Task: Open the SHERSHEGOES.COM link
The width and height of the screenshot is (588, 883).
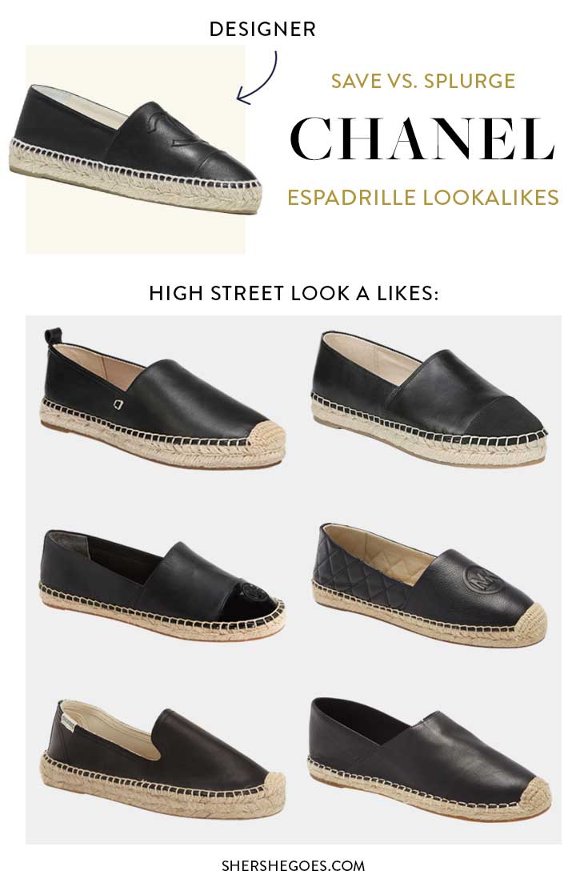Action: coord(293,865)
